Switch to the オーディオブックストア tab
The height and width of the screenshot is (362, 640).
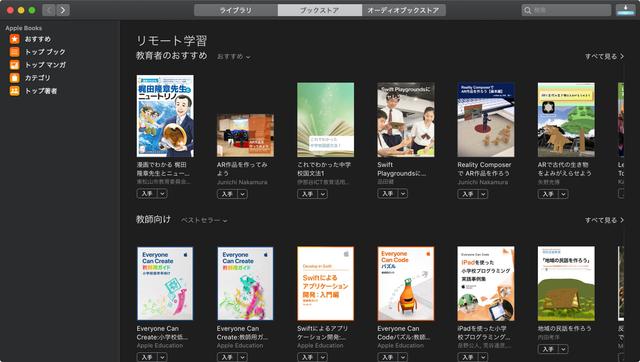pyautogui.click(x=403, y=10)
